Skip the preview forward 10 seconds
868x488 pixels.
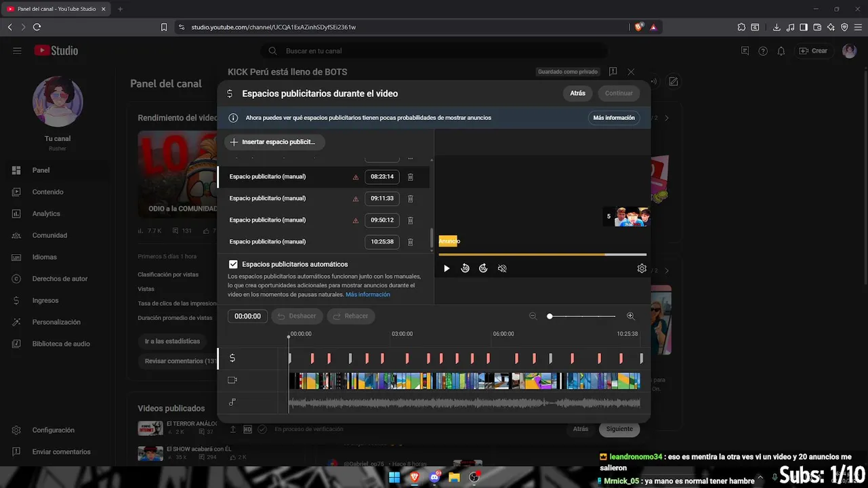pos(483,268)
